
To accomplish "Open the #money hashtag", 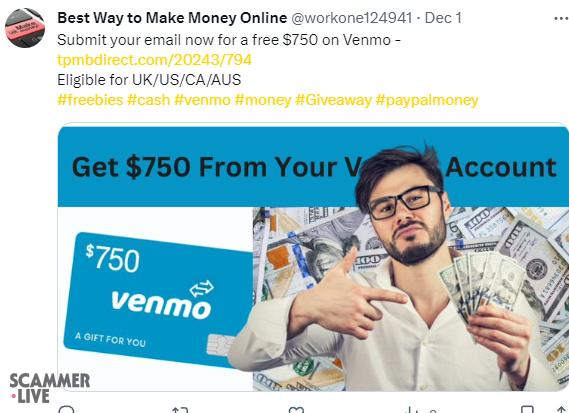I will (x=263, y=100).
